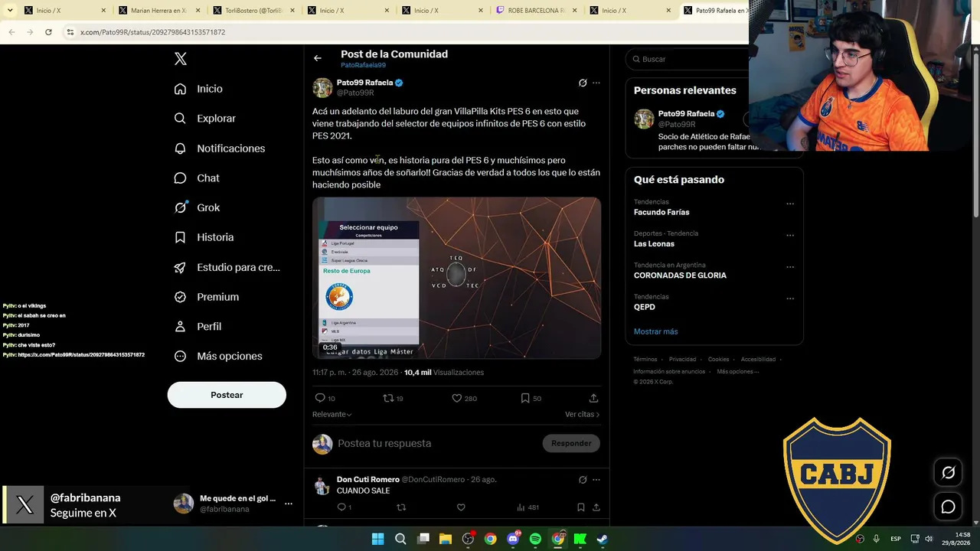Close the ROBE BARCELONA tab
Viewport: 980px width, 551px height.
[574, 11]
